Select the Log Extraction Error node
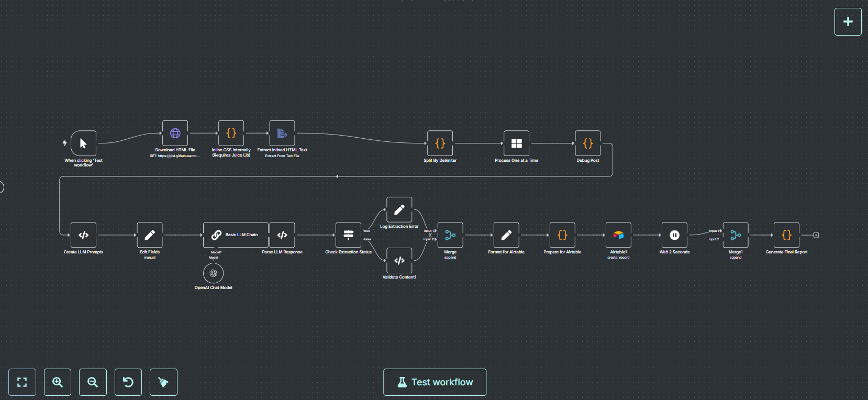Screen dimensions: 868x400 [399, 210]
